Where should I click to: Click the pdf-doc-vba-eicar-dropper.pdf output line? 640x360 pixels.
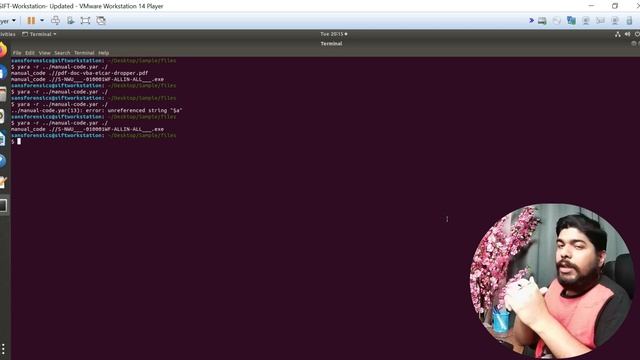point(80,73)
